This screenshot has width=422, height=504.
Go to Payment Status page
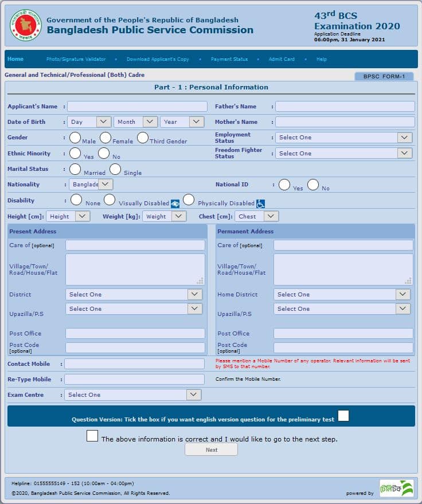point(229,59)
